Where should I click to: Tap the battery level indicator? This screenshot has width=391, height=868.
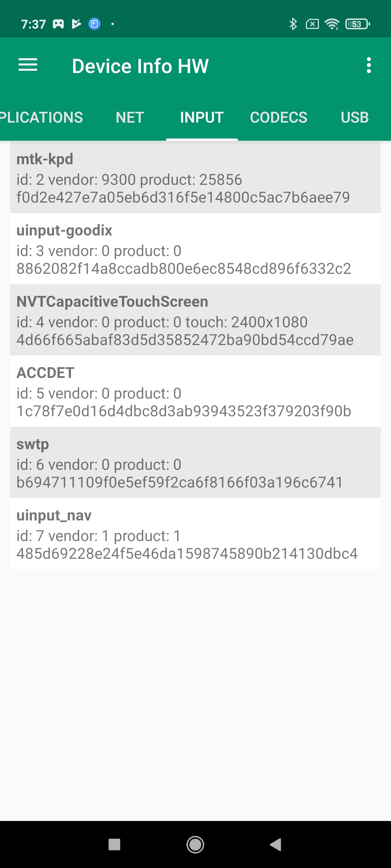[x=357, y=24]
